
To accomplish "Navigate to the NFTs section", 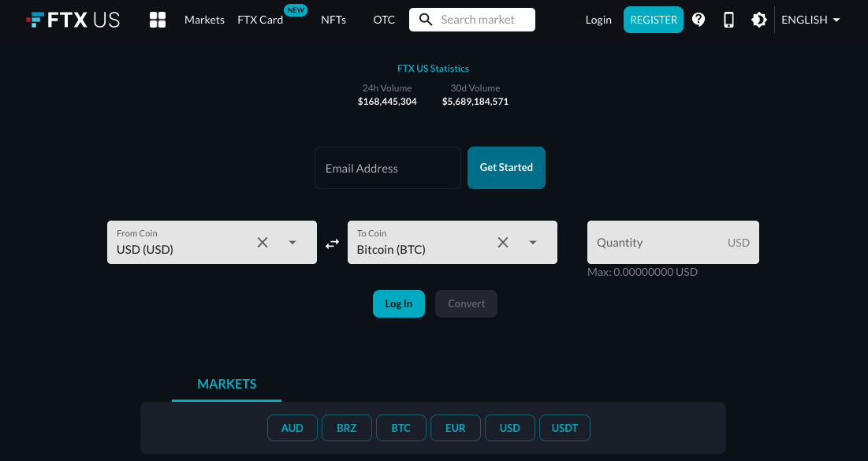I will tap(333, 20).
